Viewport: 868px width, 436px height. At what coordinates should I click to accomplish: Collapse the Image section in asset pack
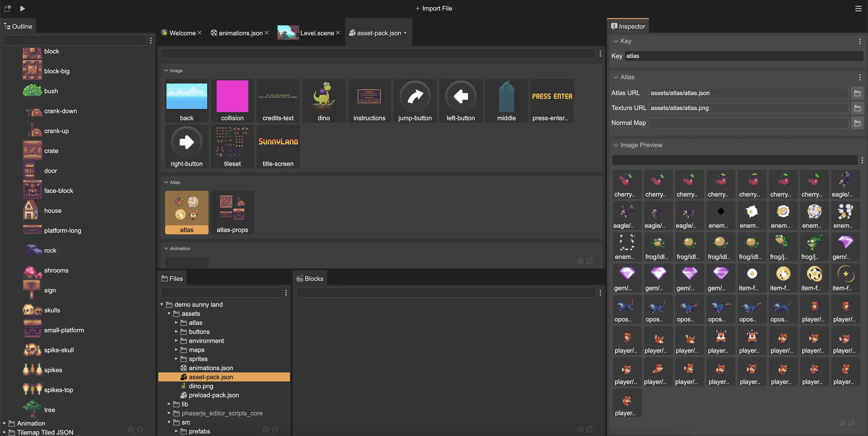click(166, 71)
